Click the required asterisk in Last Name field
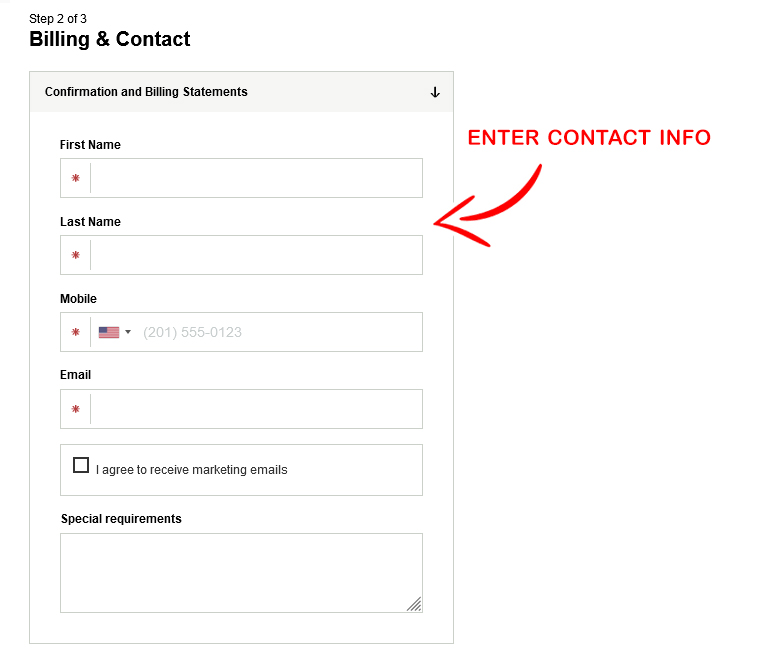The height and width of the screenshot is (662, 758). (75, 255)
